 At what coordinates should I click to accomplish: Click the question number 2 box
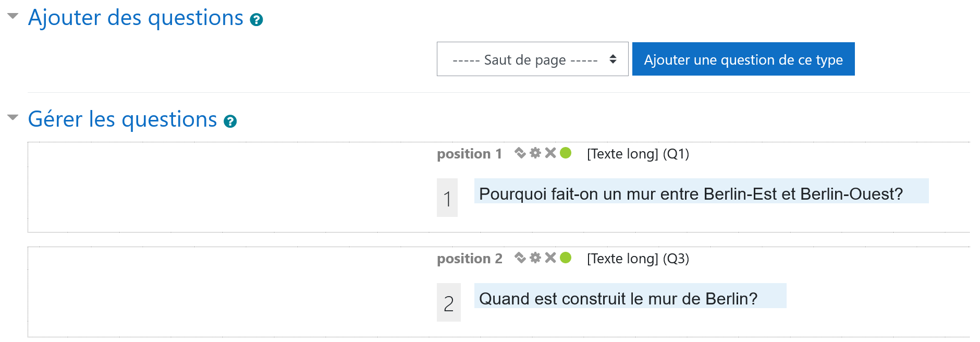pos(449,302)
